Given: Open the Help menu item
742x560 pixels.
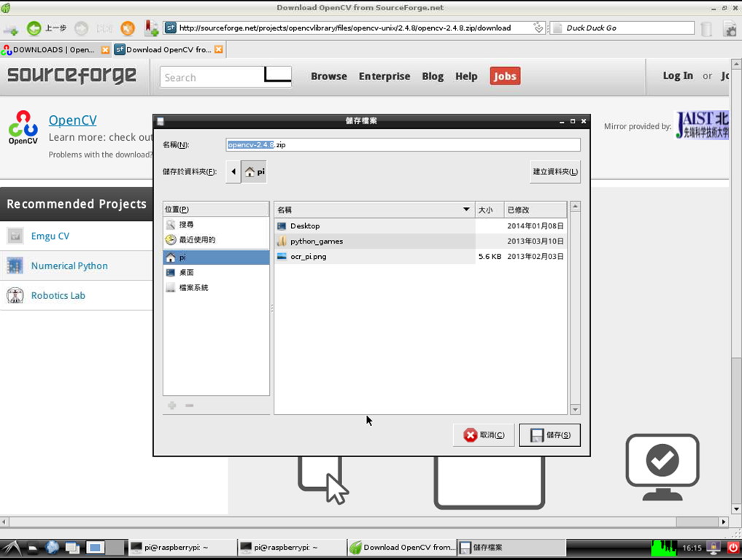Looking at the screenshot, I should [466, 76].
